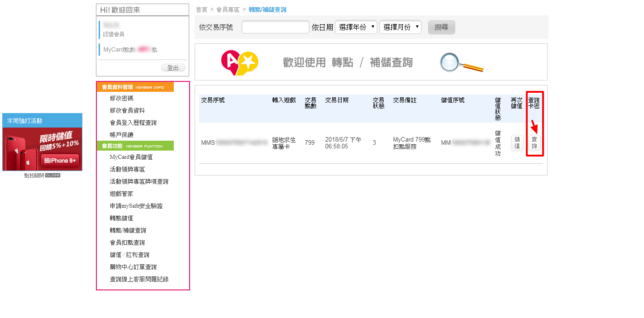Click the 本周強打活動 header
The image size is (644, 318).
[43, 120]
